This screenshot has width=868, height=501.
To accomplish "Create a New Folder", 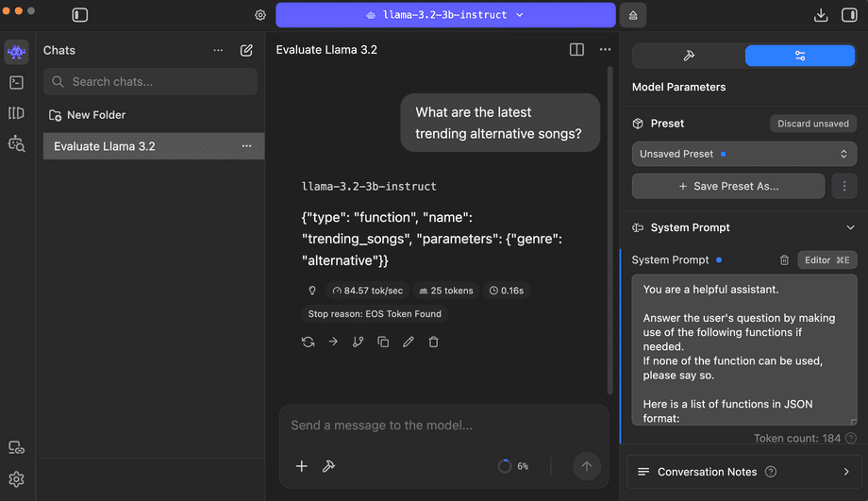I will [88, 115].
